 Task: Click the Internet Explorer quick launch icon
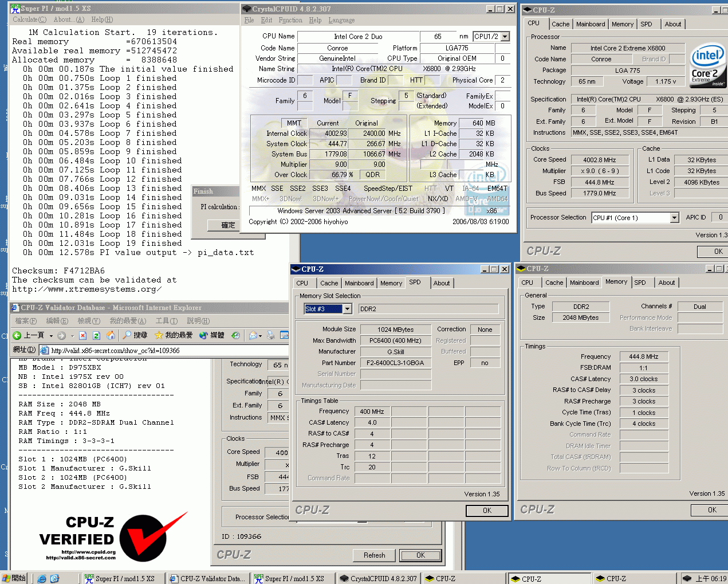42,578
